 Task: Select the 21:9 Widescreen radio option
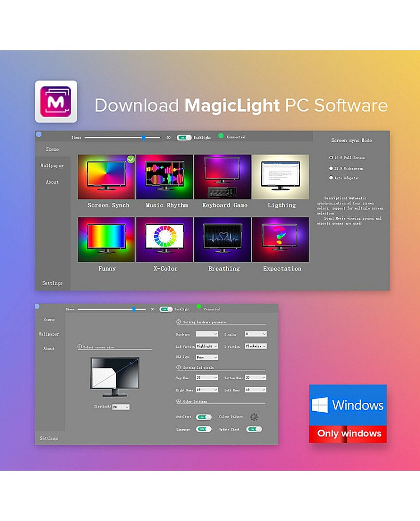coord(331,168)
